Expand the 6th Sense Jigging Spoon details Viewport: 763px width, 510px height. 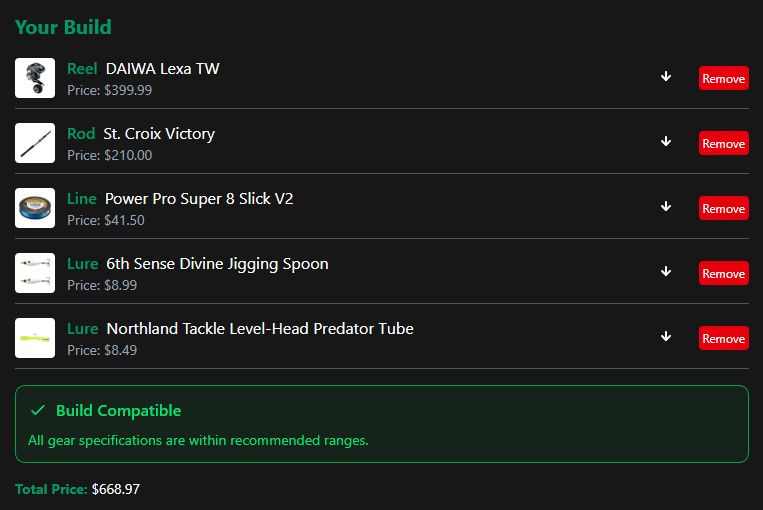coord(666,272)
